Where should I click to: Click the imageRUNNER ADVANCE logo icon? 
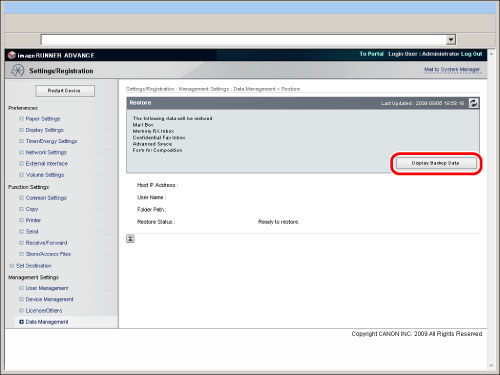pos(12,55)
